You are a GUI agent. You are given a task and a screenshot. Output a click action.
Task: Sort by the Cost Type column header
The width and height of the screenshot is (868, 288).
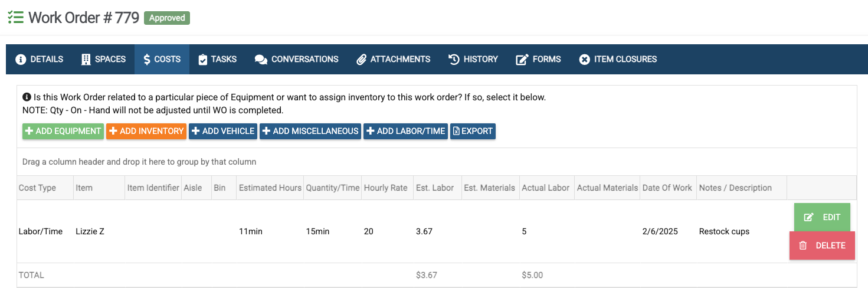[38, 188]
